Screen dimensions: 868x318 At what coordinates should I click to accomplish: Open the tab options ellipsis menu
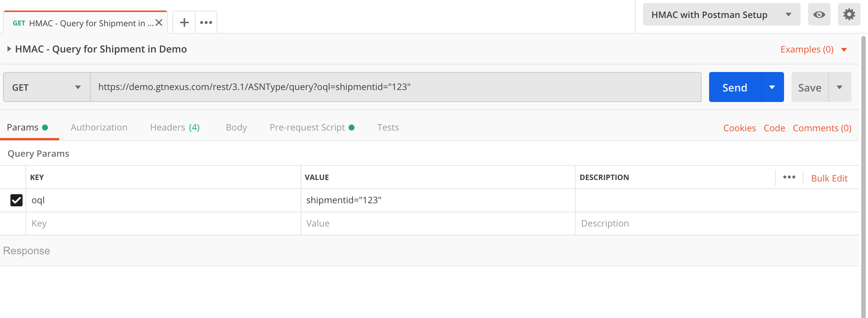point(206,22)
